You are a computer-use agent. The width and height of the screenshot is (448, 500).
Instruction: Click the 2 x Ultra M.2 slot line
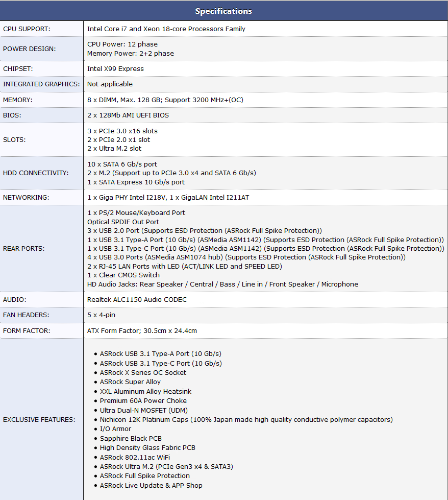click(x=114, y=149)
